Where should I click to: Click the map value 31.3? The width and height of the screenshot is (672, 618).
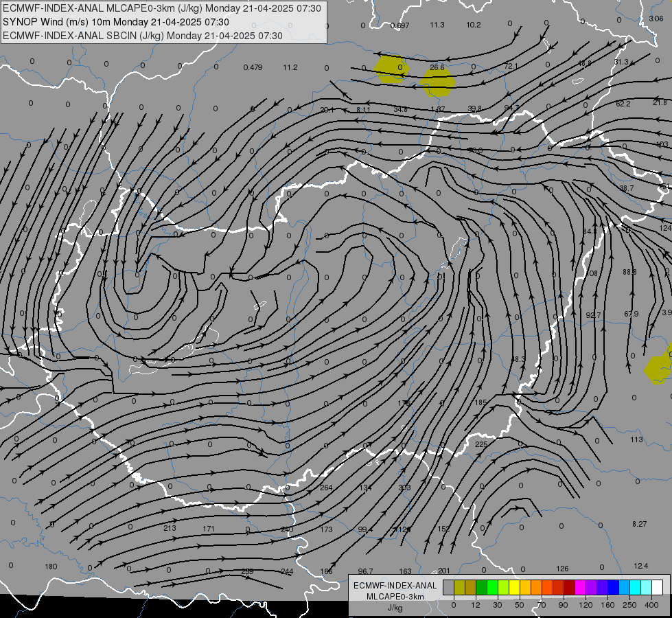tap(621, 62)
